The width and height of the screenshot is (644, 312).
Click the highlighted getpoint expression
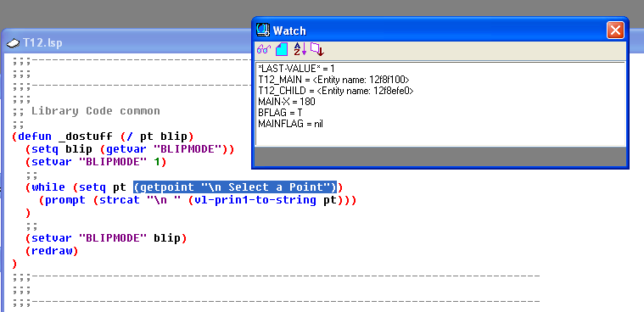coord(235,187)
